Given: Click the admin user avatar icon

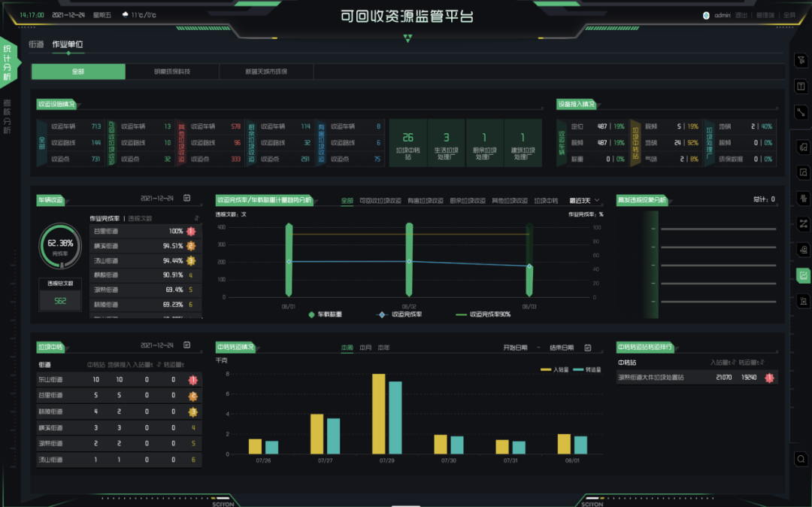Looking at the screenshot, I should click(706, 15).
